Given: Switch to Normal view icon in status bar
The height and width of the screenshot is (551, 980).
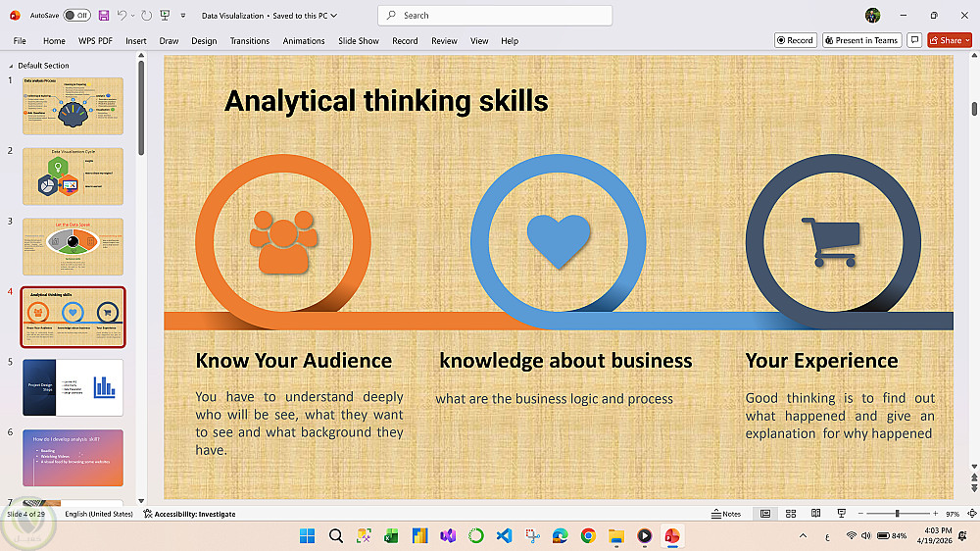Looking at the screenshot, I should pos(765,514).
